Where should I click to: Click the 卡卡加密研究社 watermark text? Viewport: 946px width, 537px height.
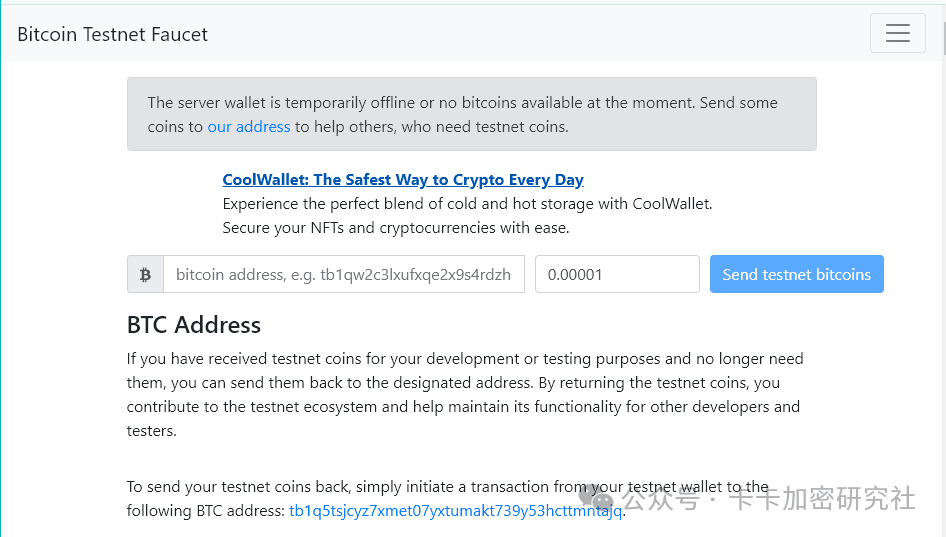point(821,498)
